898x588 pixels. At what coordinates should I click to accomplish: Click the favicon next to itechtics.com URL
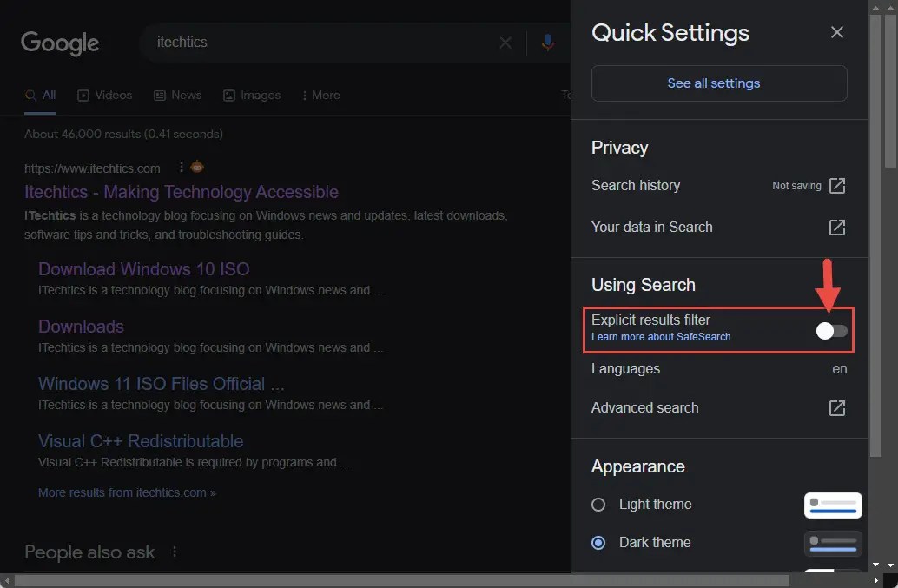click(196, 167)
